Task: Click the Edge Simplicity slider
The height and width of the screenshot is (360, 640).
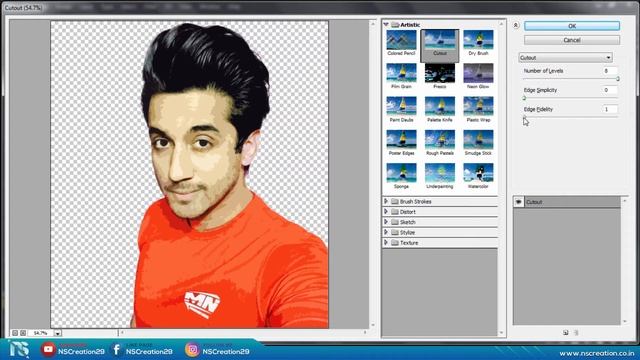Action: coord(571,98)
